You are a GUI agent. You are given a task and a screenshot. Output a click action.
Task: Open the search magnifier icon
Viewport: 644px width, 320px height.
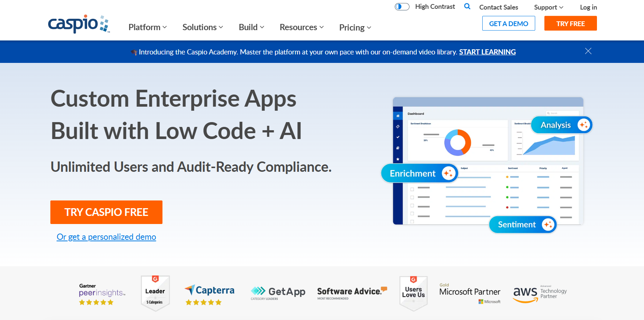tap(467, 6)
